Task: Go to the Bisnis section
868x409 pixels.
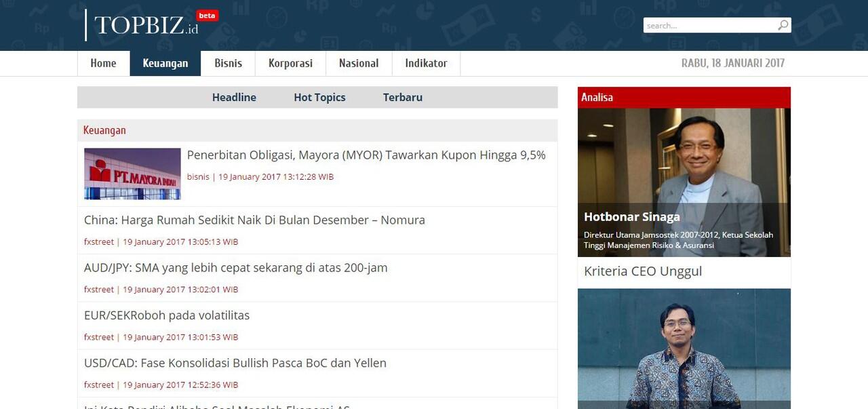Action: (228, 63)
